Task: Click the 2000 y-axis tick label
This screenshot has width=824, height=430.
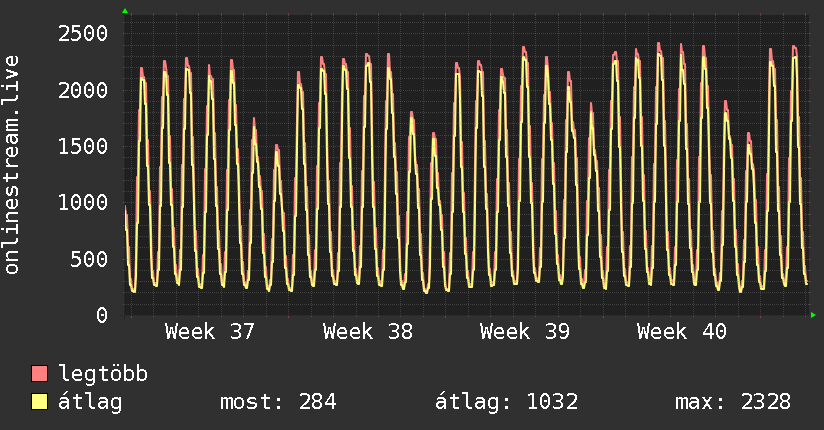Action: click(x=83, y=90)
